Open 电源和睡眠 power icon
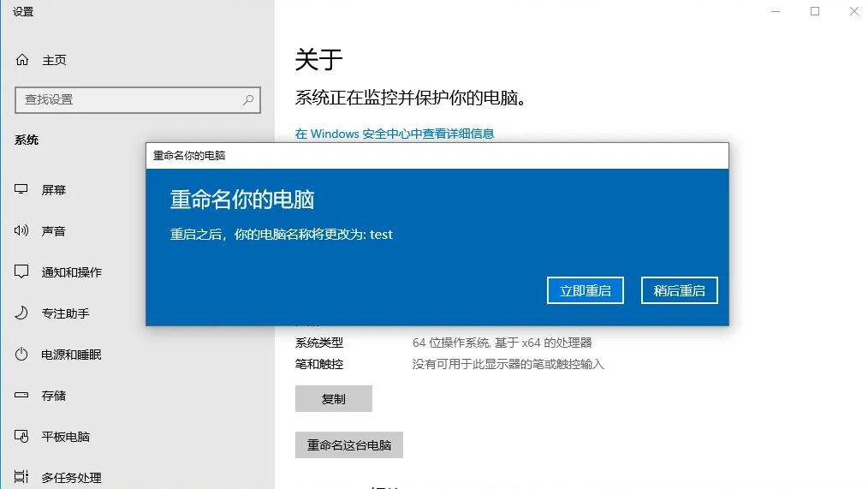Image resolution: width=868 pixels, height=489 pixels. click(22, 355)
